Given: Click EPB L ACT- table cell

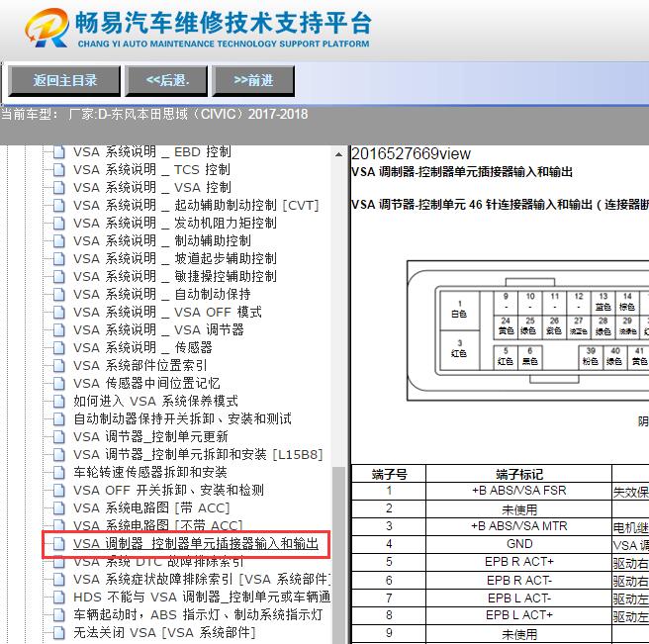Looking at the screenshot, I should (519, 598).
